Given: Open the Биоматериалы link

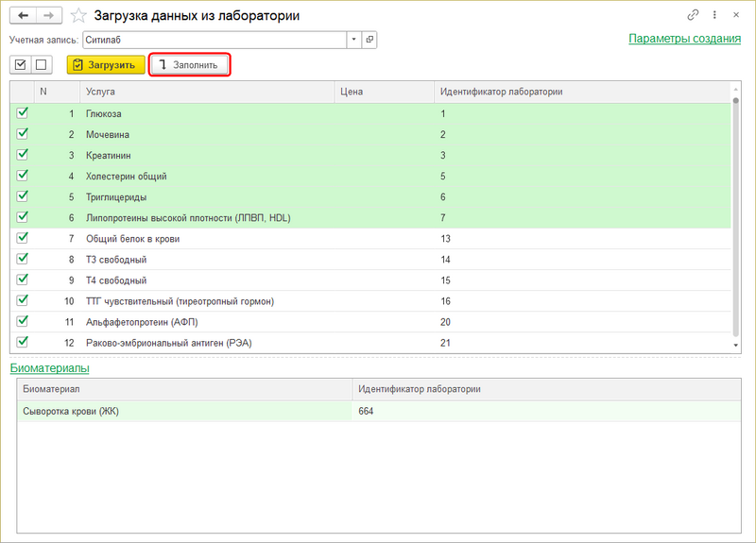Looking at the screenshot, I should [49, 367].
